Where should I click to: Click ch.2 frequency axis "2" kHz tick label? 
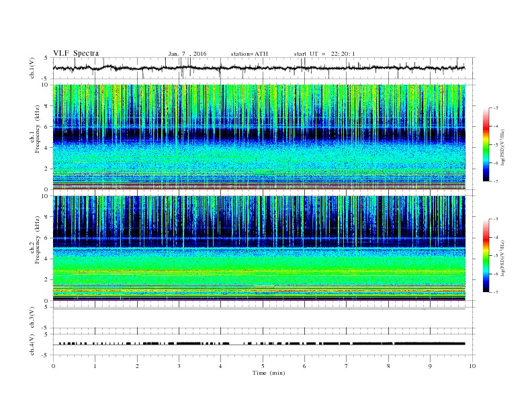(46, 280)
